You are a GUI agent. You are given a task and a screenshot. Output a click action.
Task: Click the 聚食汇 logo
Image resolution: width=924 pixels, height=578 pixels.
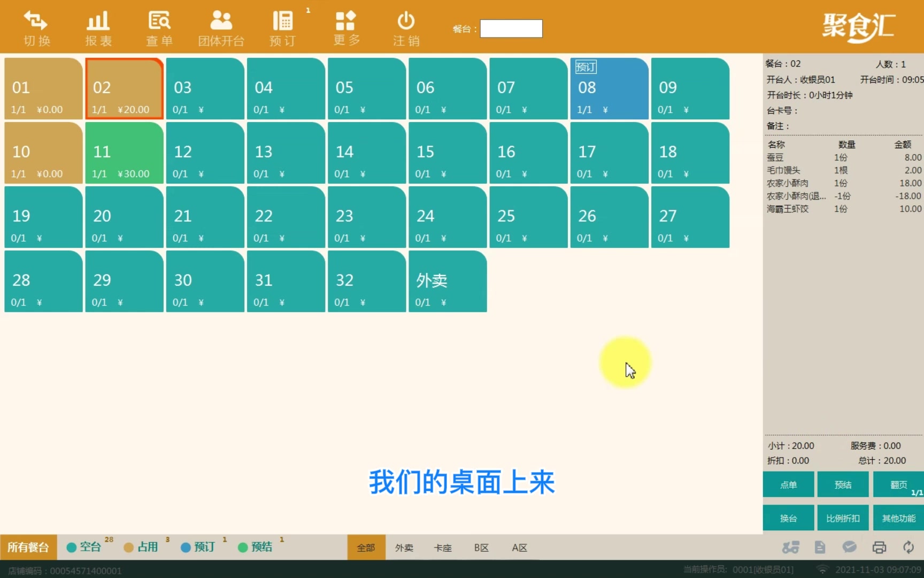859,27
